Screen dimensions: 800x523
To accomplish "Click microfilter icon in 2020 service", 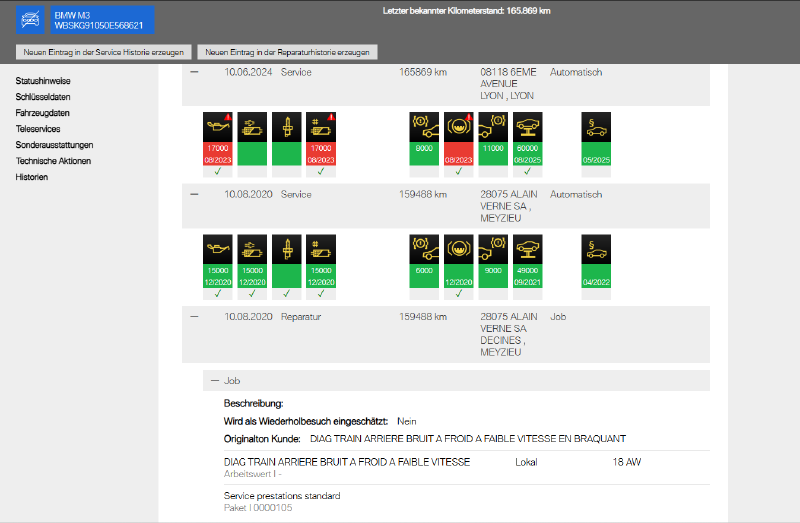I will [321, 249].
